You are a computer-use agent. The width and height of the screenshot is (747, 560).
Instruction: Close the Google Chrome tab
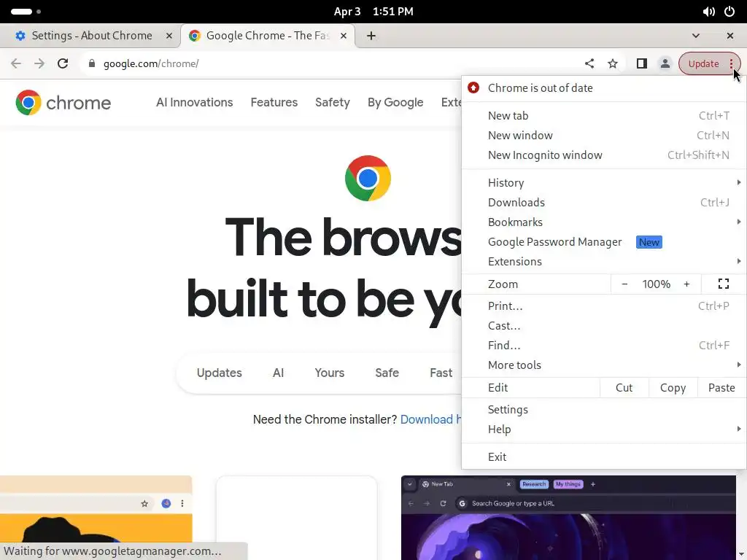click(344, 36)
